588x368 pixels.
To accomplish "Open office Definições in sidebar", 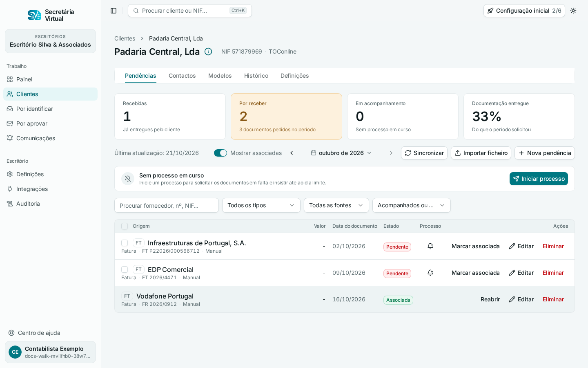I will (x=51, y=174).
